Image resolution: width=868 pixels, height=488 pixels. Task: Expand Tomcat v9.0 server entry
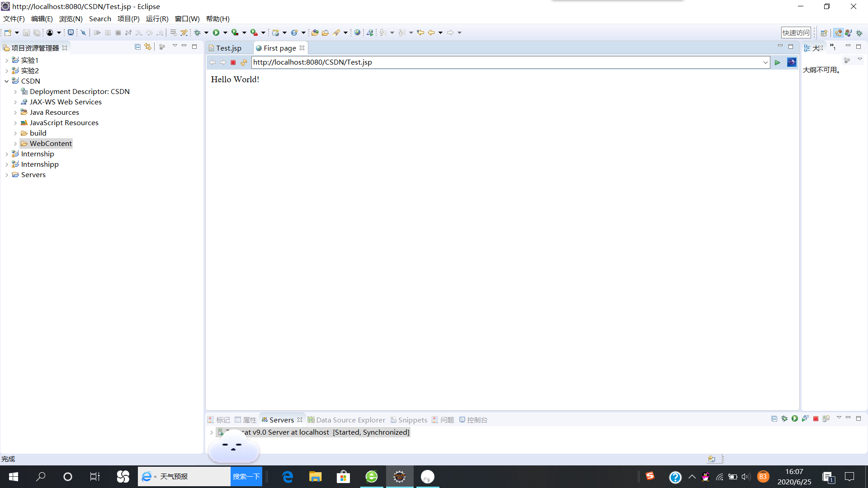point(211,432)
